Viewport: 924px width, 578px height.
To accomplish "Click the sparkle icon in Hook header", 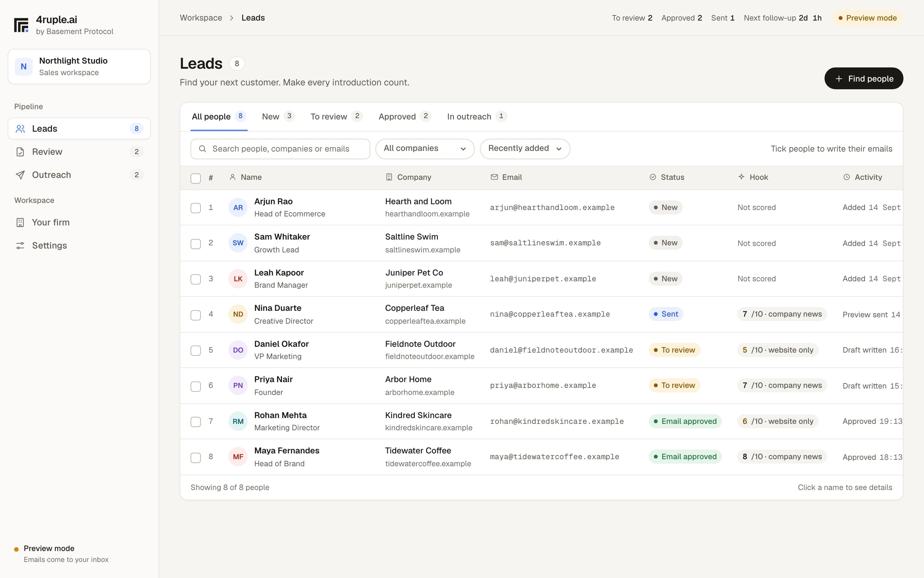I will tap(741, 177).
